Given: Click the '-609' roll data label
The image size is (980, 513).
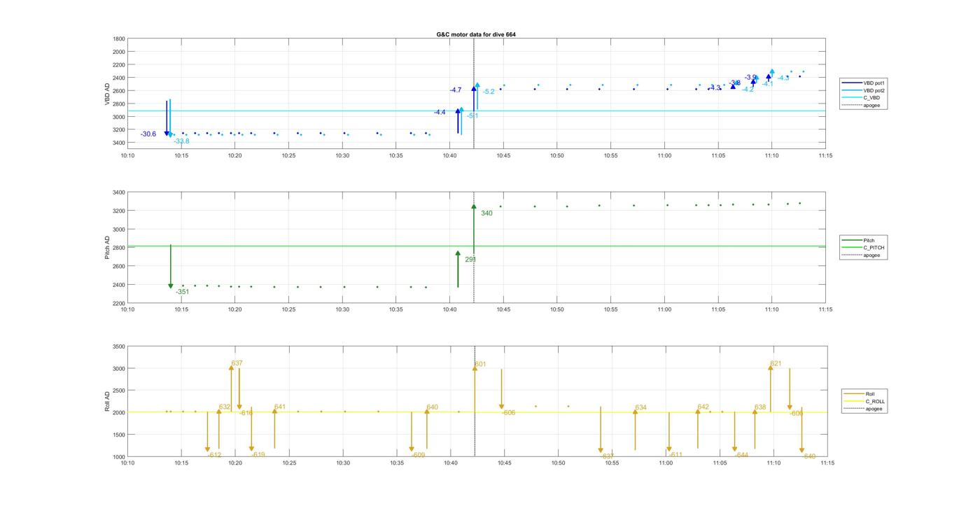Looking at the screenshot, I should [418, 456].
